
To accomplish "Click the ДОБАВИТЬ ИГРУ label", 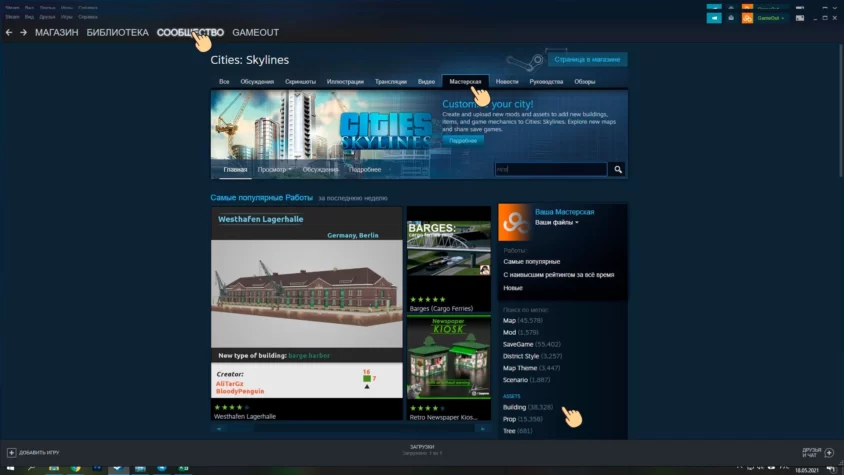I will pos(39,452).
